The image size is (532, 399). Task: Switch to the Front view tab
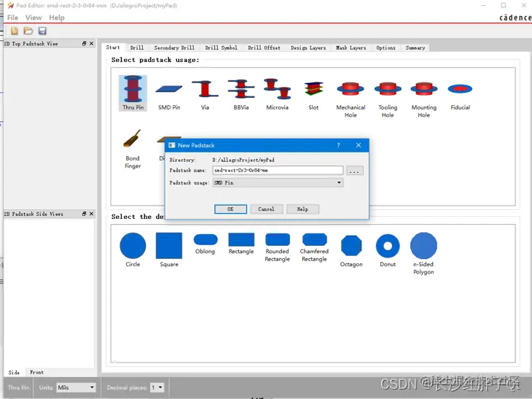click(x=36, y=373)
